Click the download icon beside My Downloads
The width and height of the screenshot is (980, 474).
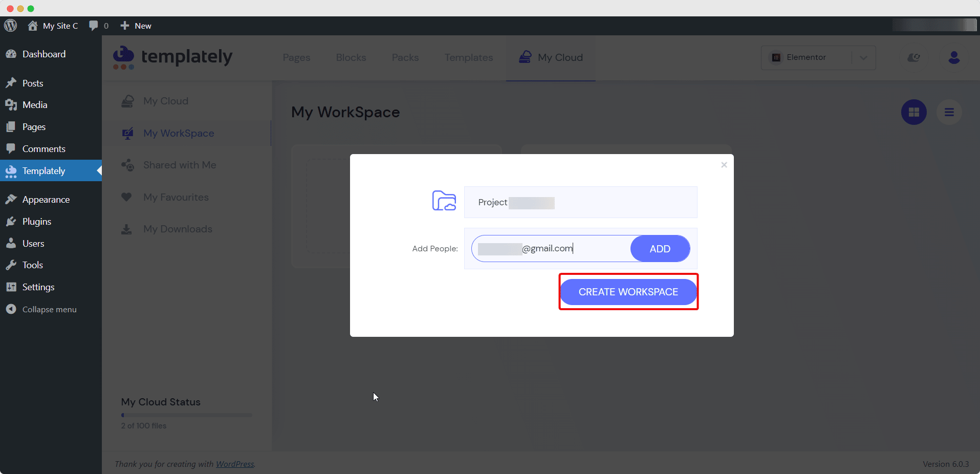point(126,229)
